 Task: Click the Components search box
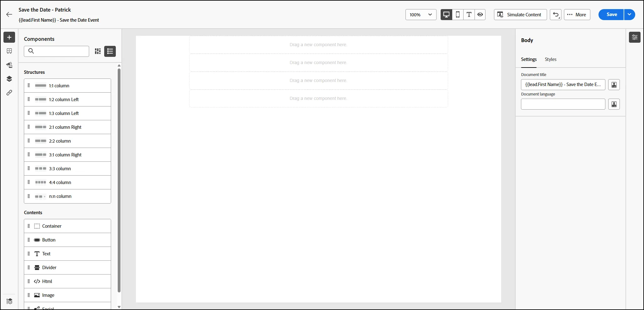pos(56,51)
